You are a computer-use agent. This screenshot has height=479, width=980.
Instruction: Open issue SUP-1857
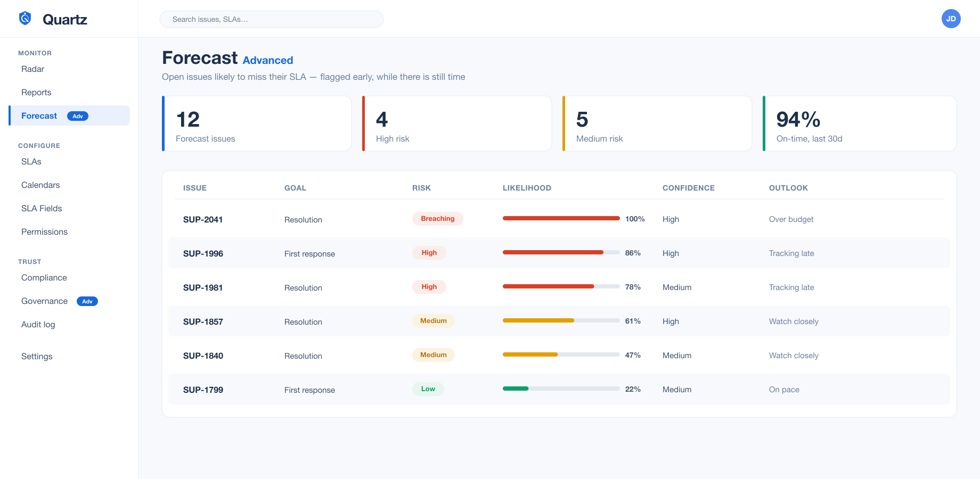(x=203, y=321)
